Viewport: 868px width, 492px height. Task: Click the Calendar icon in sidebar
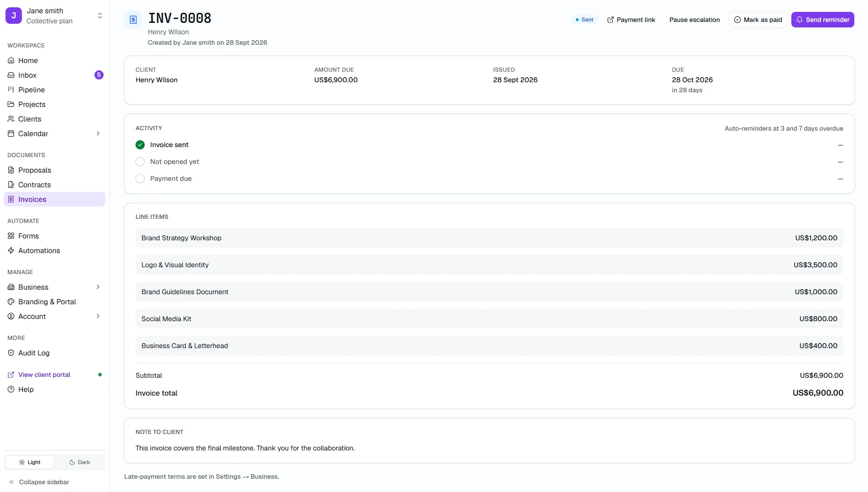point(11,133)
